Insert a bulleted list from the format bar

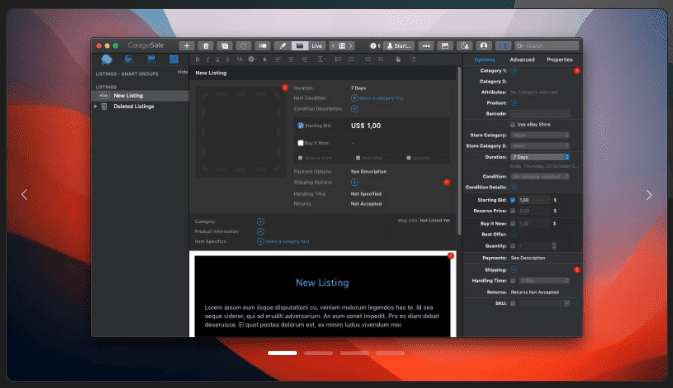pos(338,60)
